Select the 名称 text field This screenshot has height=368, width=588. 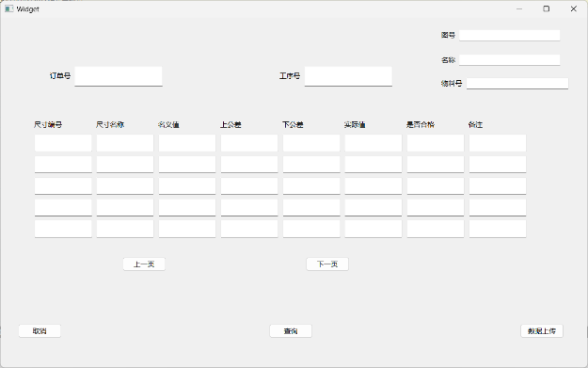[510, 60]
